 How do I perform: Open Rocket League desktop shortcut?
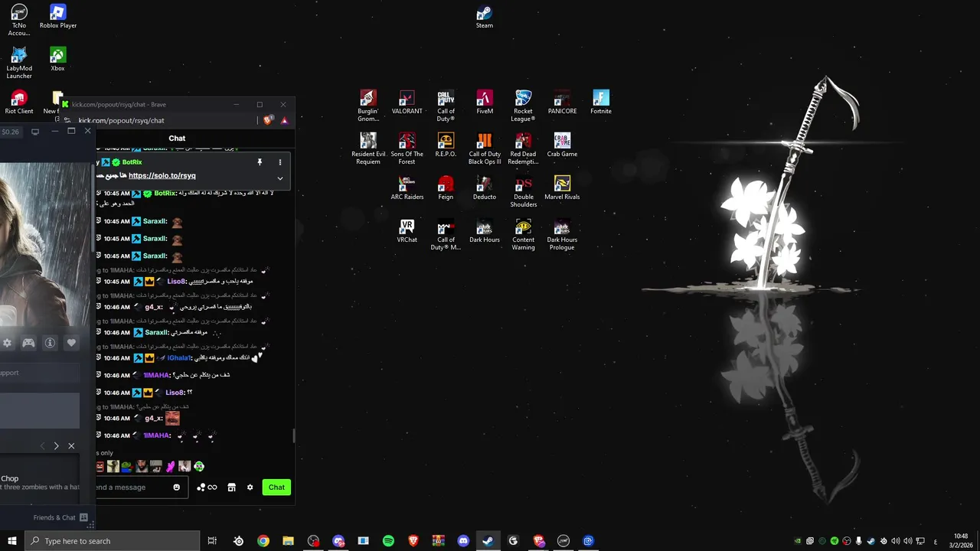523,106
